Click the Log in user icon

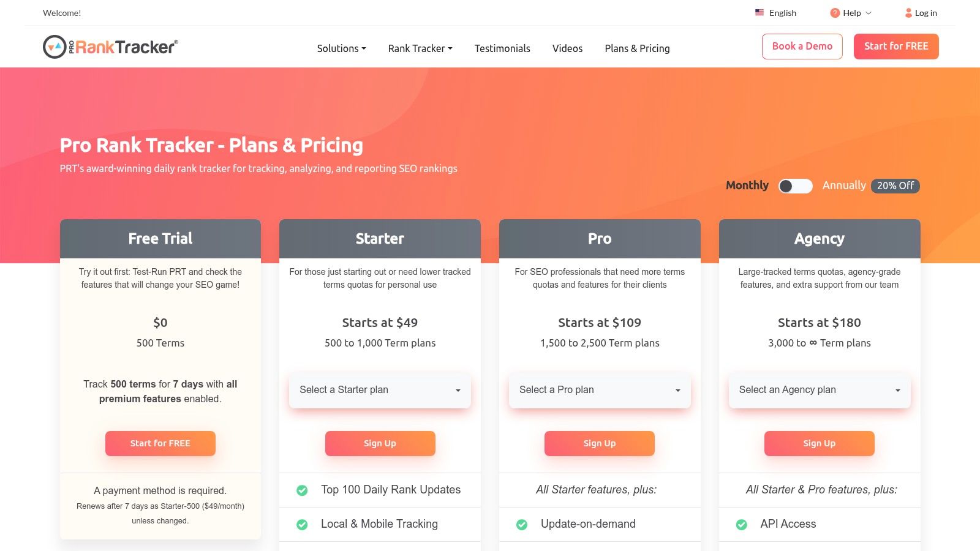pos(908,13)
